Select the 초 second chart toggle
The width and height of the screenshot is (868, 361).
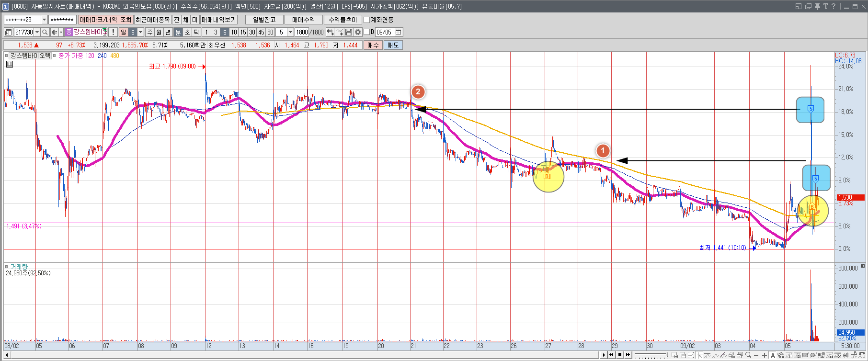point(187,32)
